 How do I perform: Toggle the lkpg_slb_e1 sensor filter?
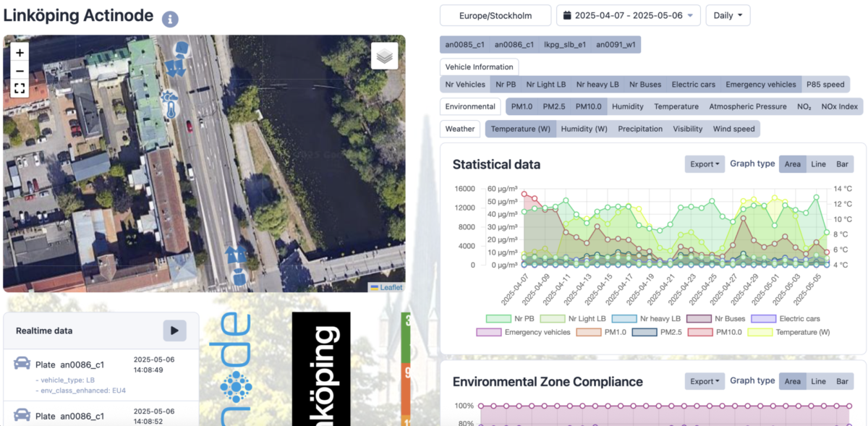565,45
